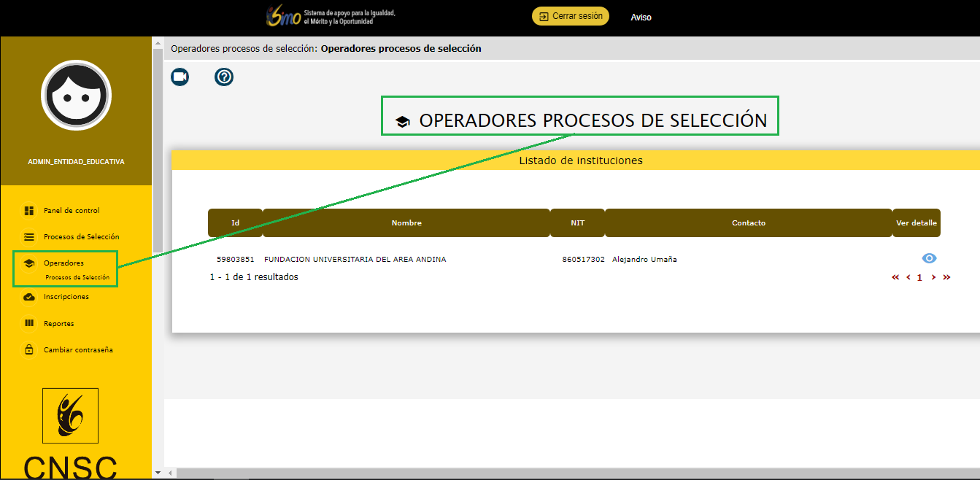Viewport: 980px width, 480px height.
Task: View details using the eye icon
Action: tap(929, 258)
